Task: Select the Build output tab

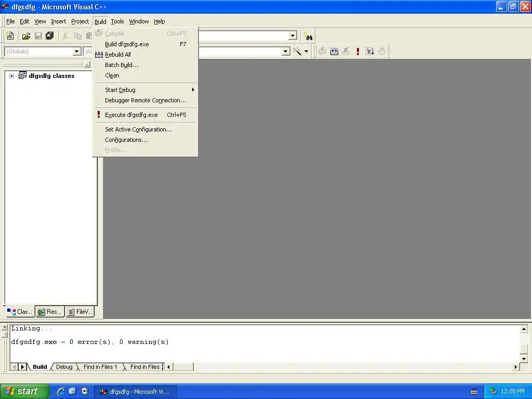Action: click(x=39, y=367)
